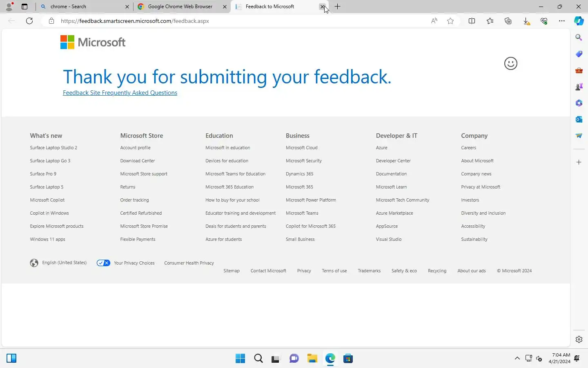
Task: Open Download Center link
Action: point(138,161)
